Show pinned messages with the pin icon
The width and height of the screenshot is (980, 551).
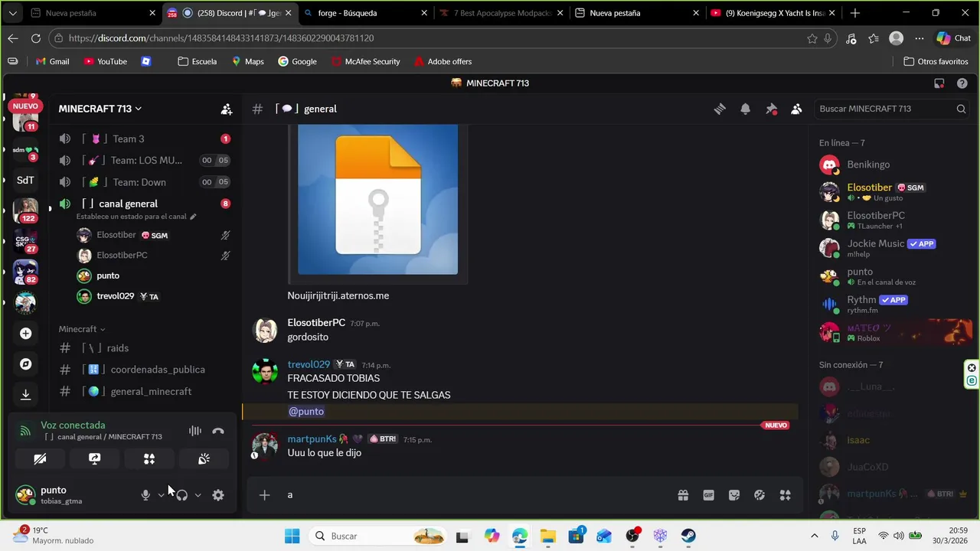coord(771,109)
